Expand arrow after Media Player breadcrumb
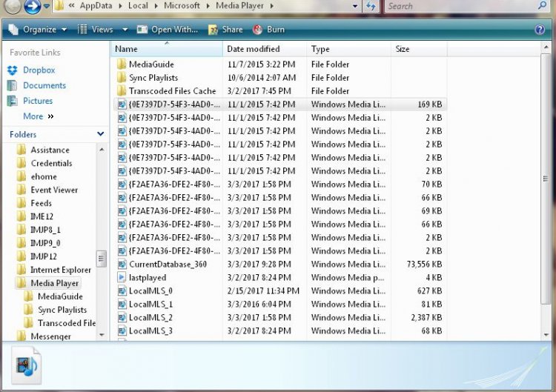 (x=271, y=6)
